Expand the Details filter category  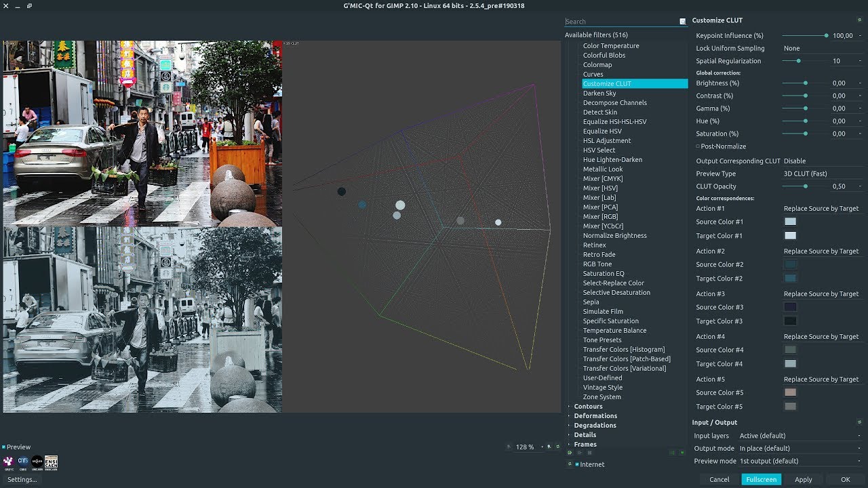570,435
